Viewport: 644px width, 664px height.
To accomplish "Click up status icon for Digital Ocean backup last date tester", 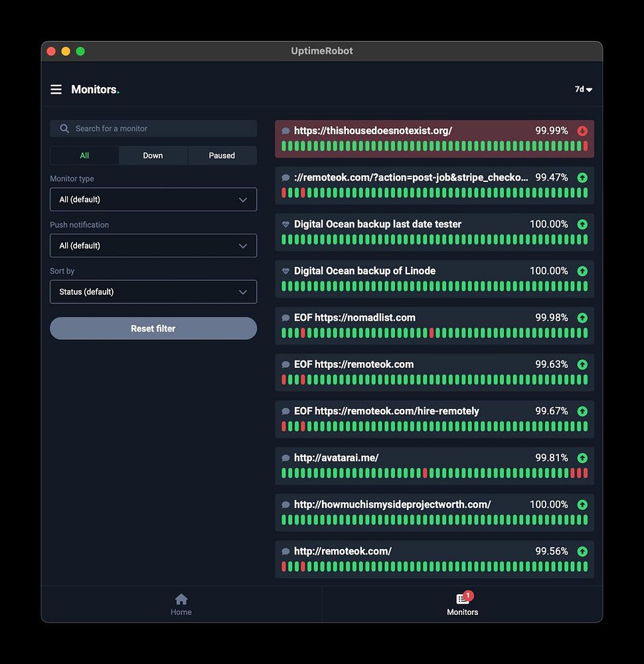I will [x=582, y=224].
